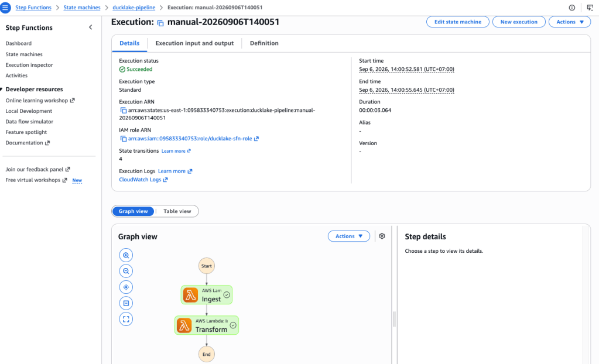Click the Standard execution type value
Viewport: 599px width, 364px height.
pyautogui.click(x=130, y=90)
